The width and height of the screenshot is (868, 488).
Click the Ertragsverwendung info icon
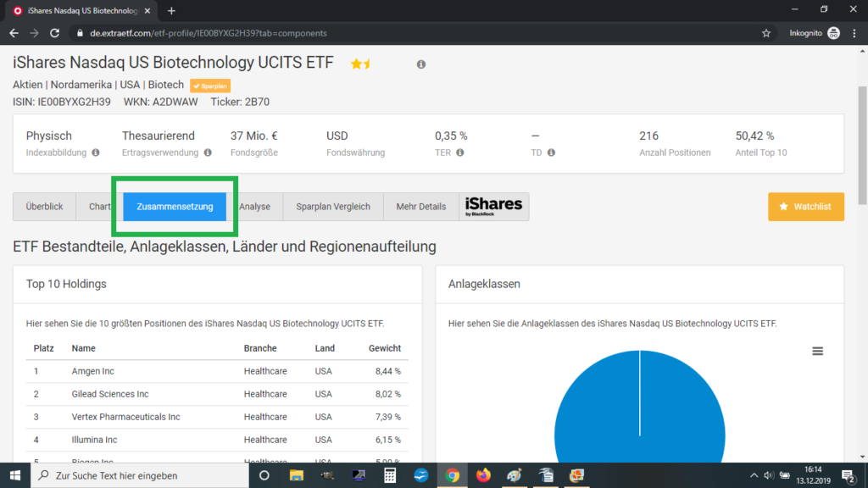click(208, 152)
